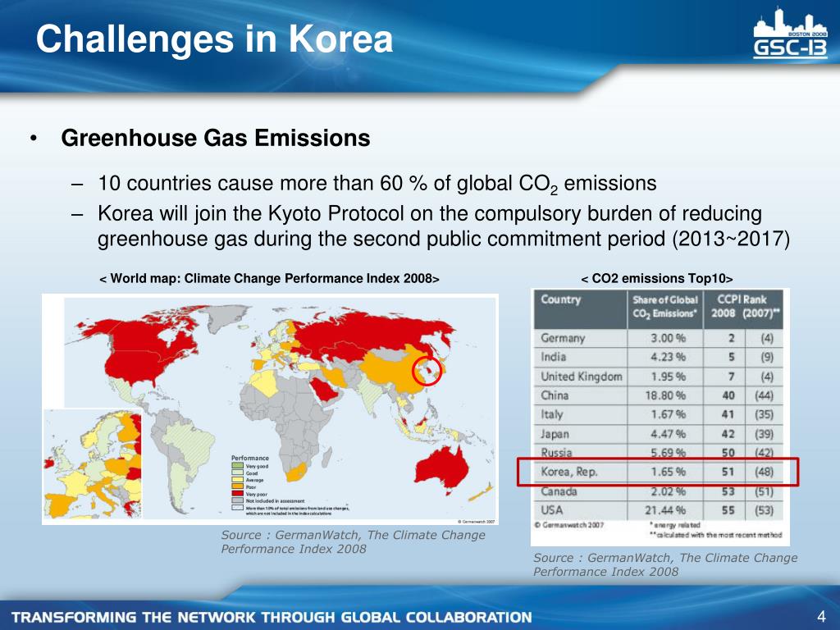Select the "India" table cell
The width and height of the screenshot is (840, 630).
click(554, 357)
